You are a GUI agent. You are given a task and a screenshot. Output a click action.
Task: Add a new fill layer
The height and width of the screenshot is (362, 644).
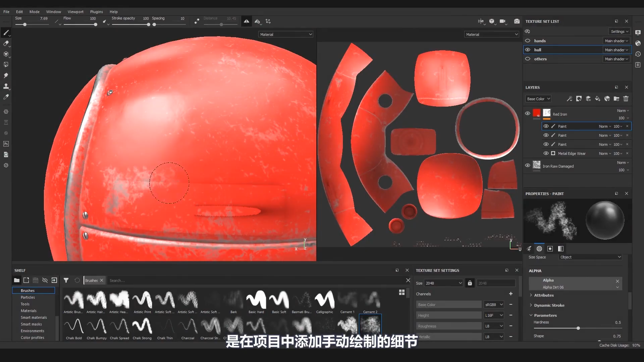point(597,99)
